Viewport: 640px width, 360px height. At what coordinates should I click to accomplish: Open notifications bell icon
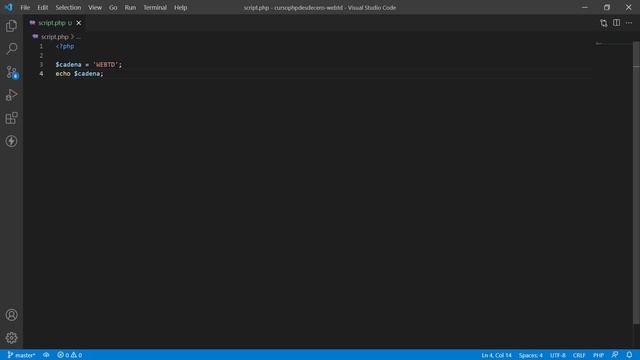coord(629,355)
